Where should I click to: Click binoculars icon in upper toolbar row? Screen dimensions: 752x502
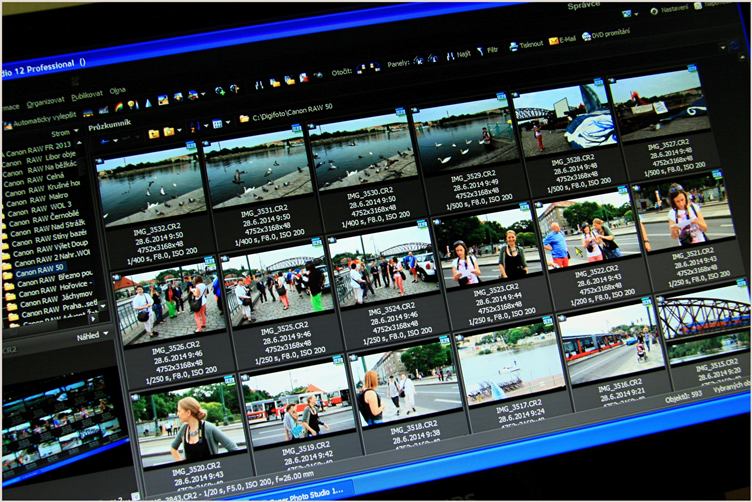[259, 85]
